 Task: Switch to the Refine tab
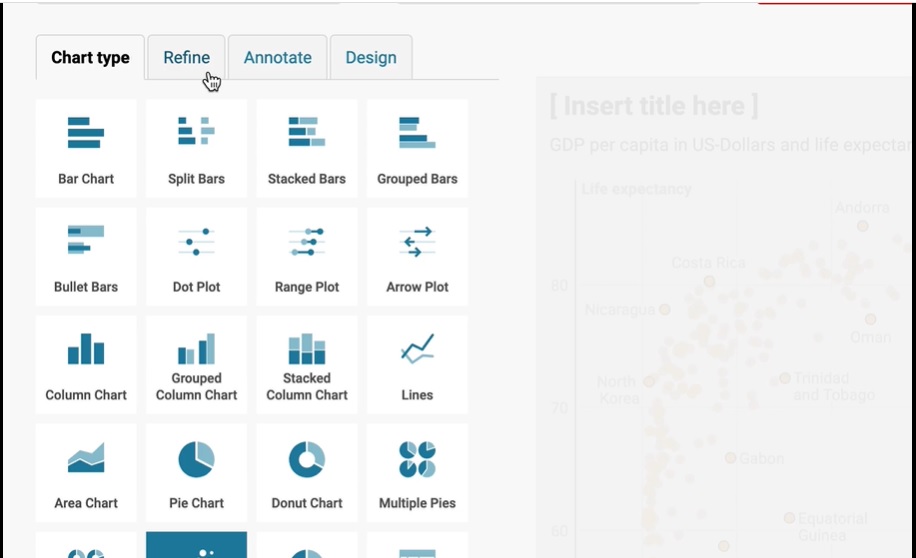pyautogui.click(x=186, y=57)
